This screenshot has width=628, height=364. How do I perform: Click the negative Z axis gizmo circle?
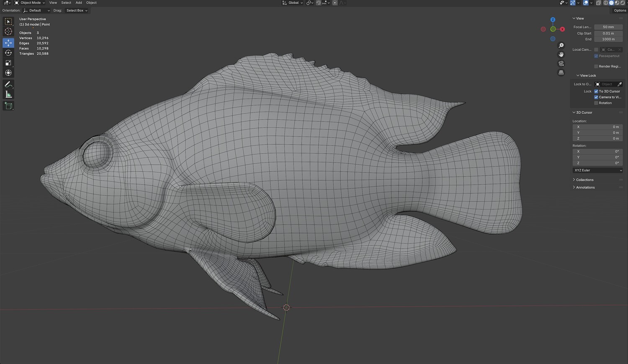click(553, 39)
